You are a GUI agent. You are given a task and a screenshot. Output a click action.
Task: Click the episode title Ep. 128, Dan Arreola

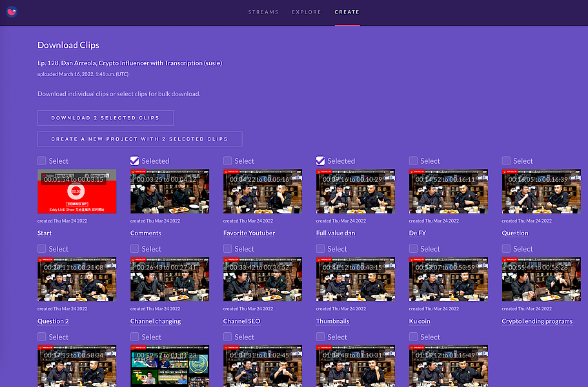[x=130, y=63]
